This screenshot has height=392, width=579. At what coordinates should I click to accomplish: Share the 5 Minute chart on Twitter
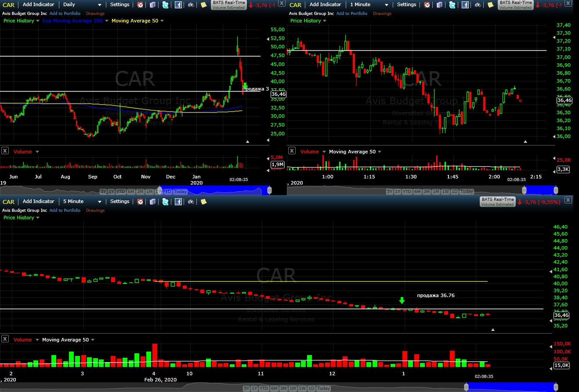165,202
